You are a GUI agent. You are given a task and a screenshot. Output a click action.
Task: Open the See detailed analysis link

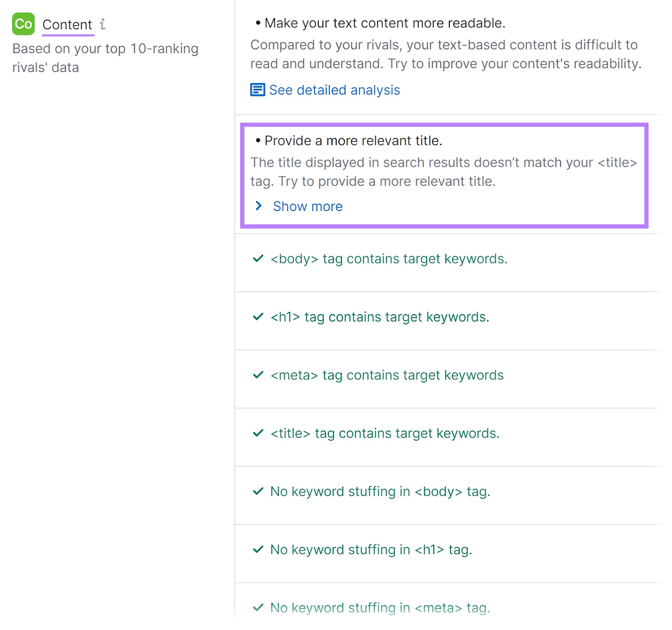pos(334,90)
